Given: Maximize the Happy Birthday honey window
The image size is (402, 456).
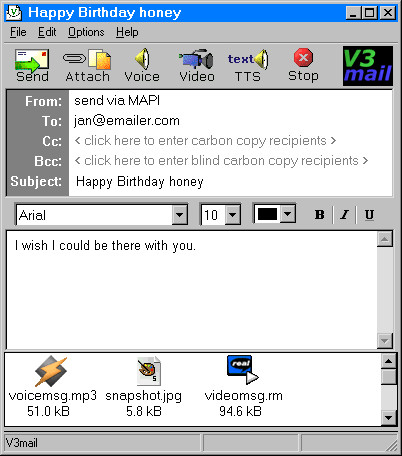Looking at the screenshot, I should click(369, 13).
